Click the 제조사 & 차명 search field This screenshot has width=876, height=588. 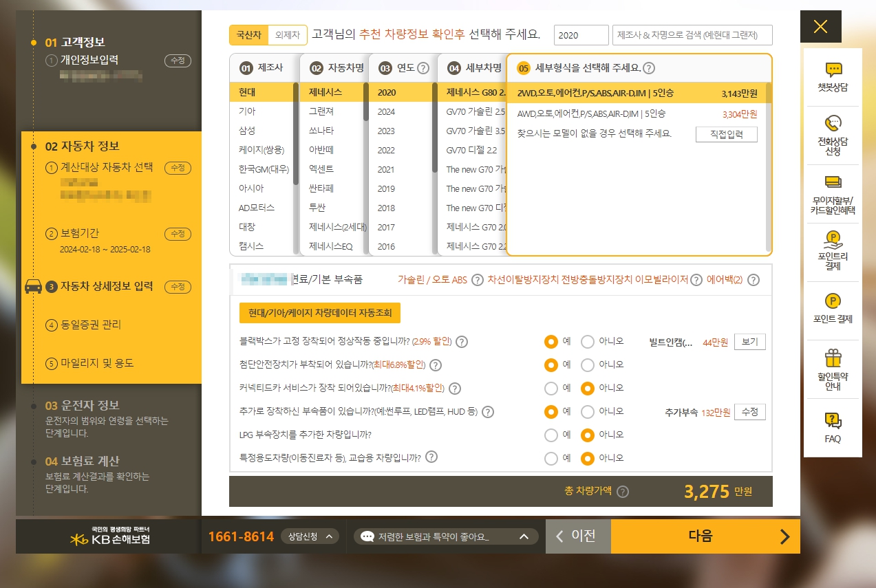point(692,35)
